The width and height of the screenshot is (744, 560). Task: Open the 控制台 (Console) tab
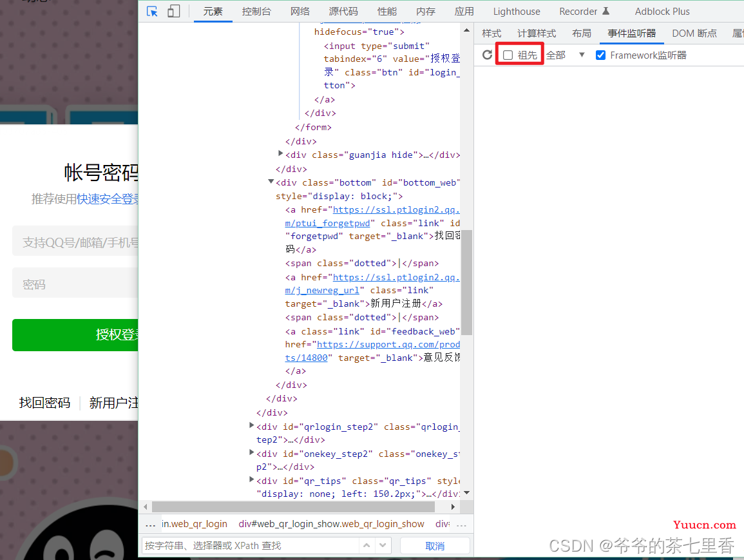point(256,12)
